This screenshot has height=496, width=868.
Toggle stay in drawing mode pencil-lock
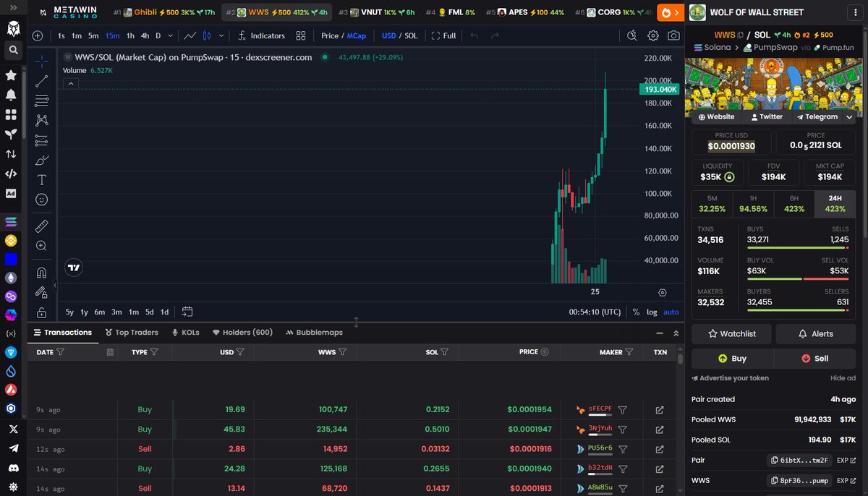pyautogui.click(x=41, y=293)
